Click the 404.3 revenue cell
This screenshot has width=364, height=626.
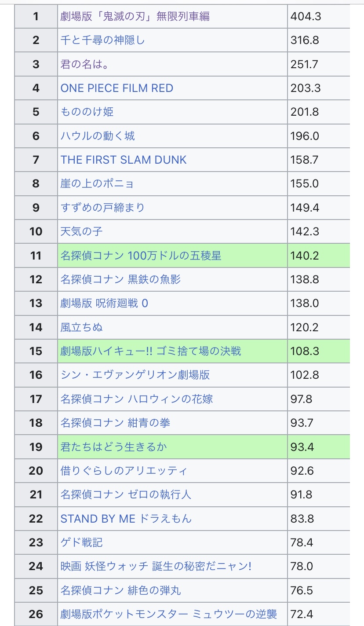pos(306,17)
